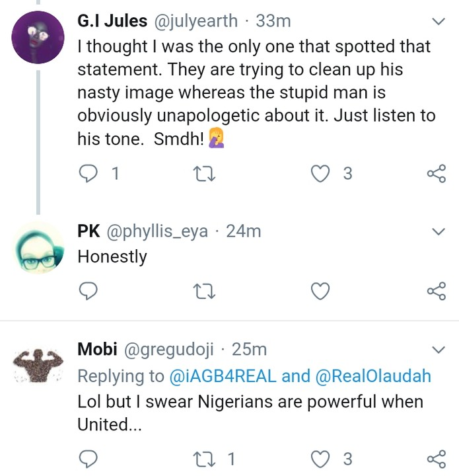Like G.I Jules' tweet
459x476 pixels.
[320, 174]
